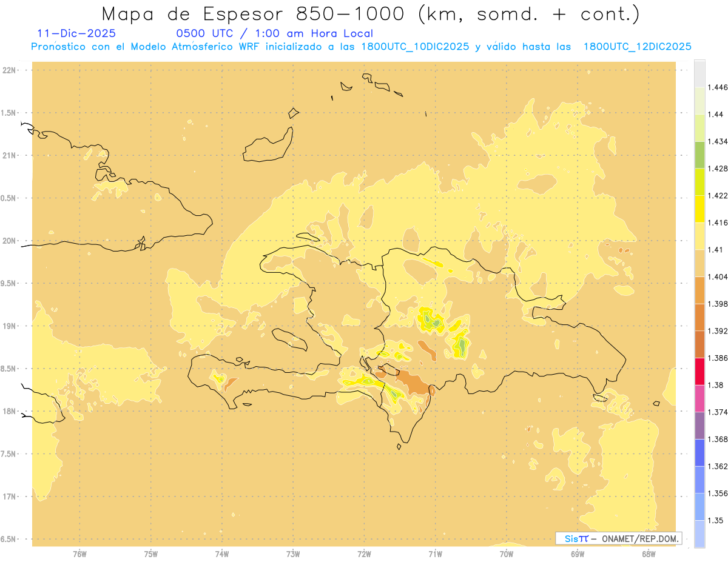Click the legend value 1.398

tap(718, 304)
